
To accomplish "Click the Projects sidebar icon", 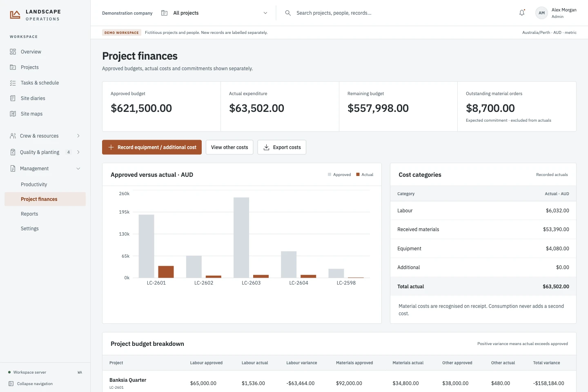I will (13, 67).
